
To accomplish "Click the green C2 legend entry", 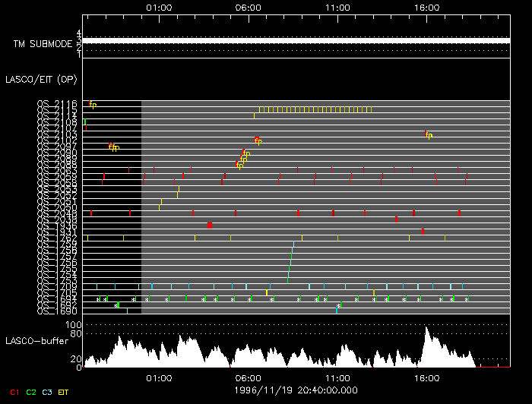I will (31, 392).
